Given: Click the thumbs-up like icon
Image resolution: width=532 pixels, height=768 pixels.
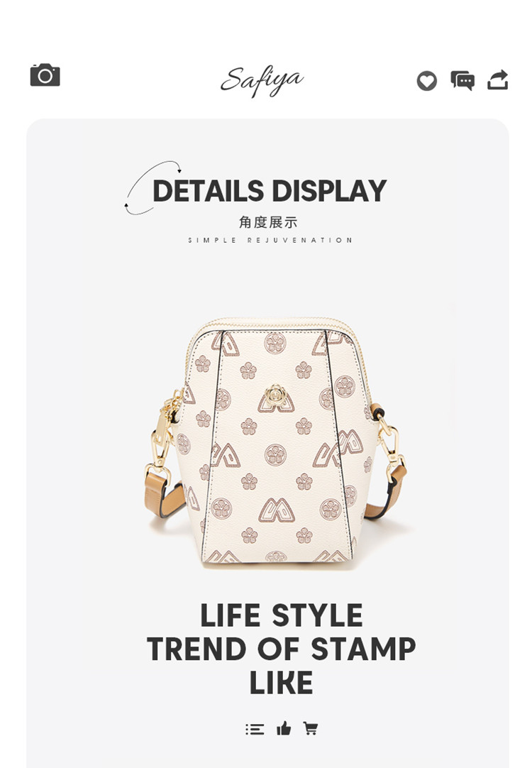Looking at the screenshot, I should point(284,728).
